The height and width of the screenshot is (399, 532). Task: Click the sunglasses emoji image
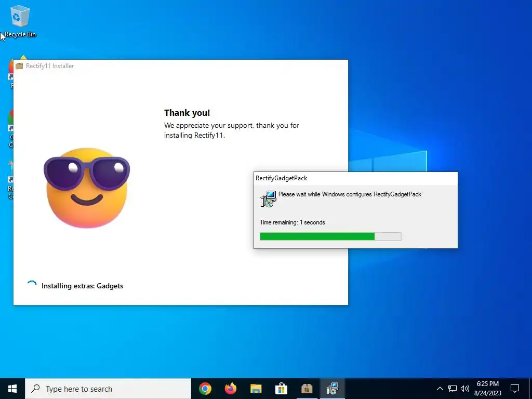pos(87,188)
